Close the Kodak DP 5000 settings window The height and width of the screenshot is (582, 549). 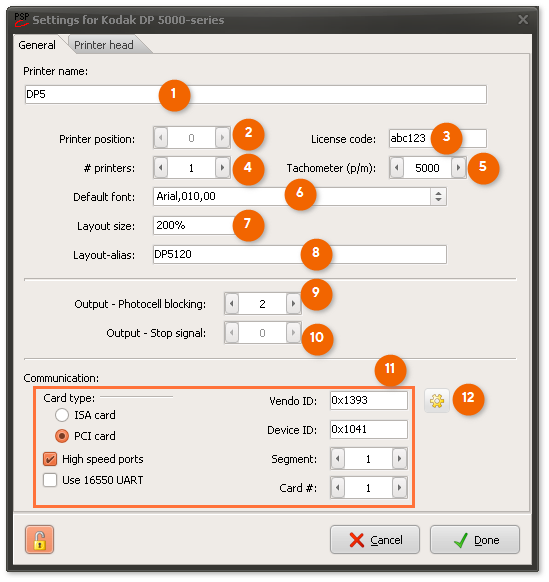click(523, 19)
